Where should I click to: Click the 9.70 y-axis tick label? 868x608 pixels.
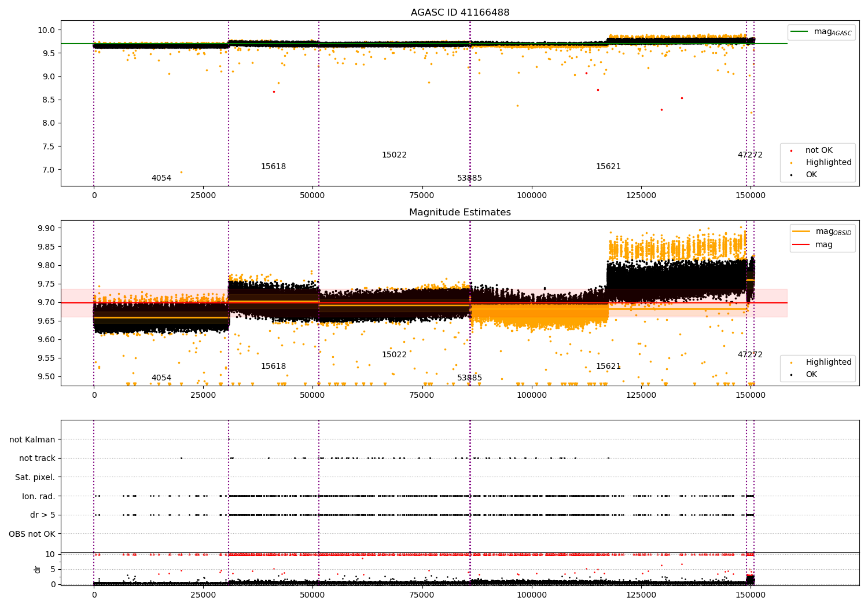(x=47, y=302)
